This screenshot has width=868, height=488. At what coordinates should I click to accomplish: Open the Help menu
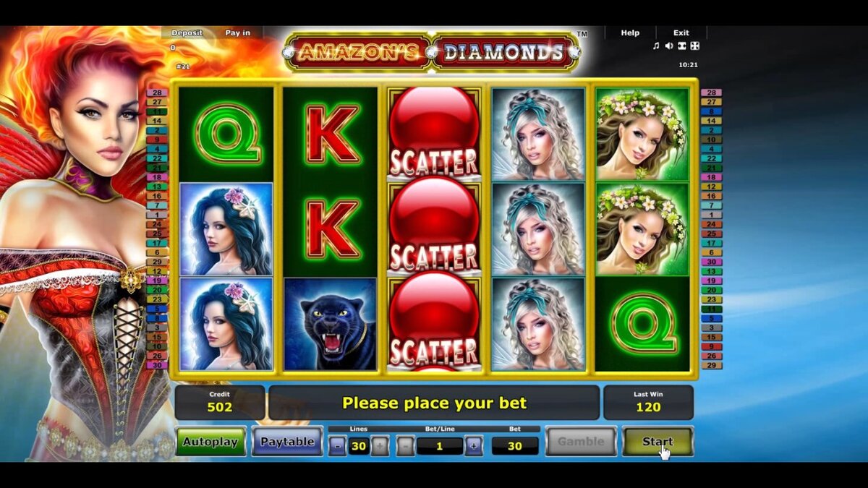[630, 33]
